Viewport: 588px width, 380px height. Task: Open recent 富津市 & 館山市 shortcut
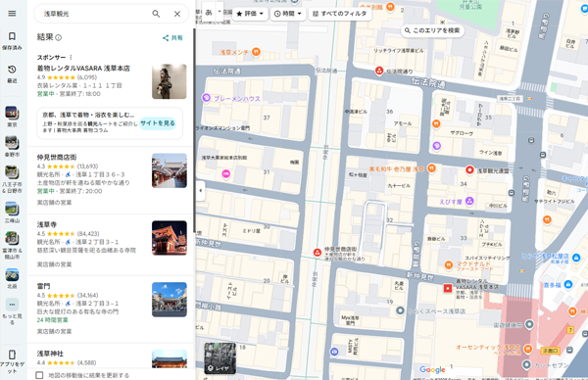pyautogui.click(x=12, y=246)
